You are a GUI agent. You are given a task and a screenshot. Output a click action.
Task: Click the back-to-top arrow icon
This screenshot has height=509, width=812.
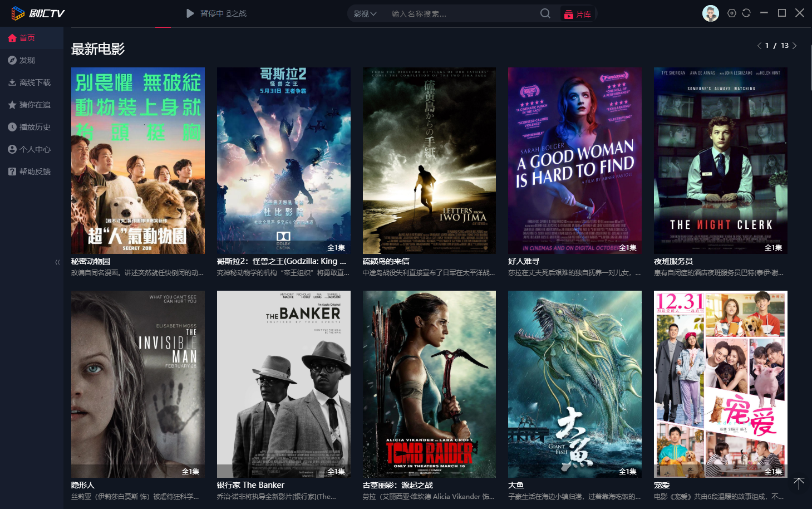click(x=799, y=484)
